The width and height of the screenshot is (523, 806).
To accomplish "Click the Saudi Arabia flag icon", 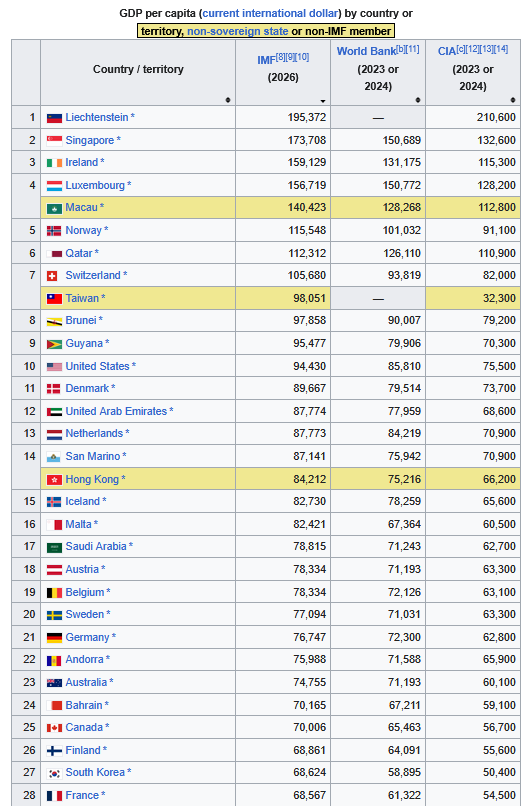I will click(54, 547).
